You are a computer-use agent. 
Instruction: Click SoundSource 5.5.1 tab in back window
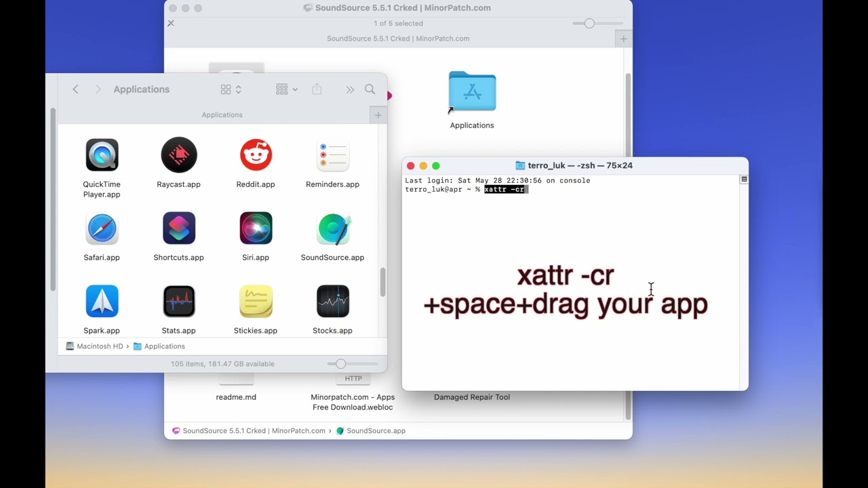(x=398, y=39)
